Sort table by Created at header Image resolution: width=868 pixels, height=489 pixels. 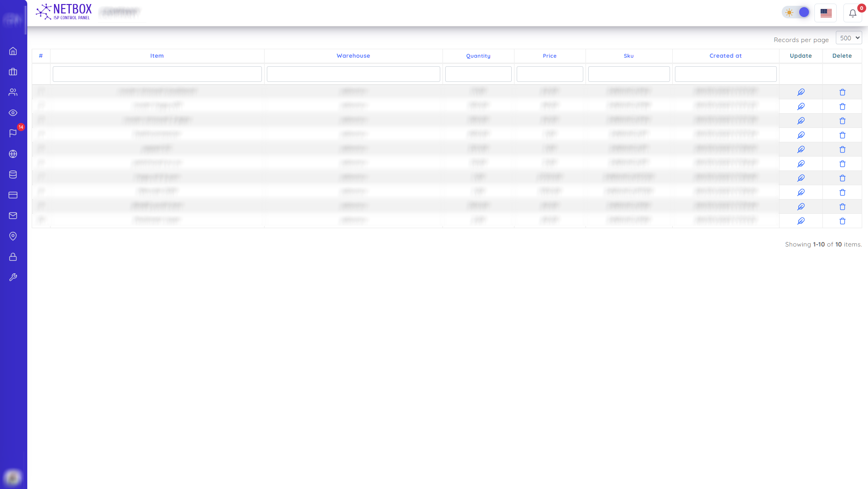coord(725,56)
